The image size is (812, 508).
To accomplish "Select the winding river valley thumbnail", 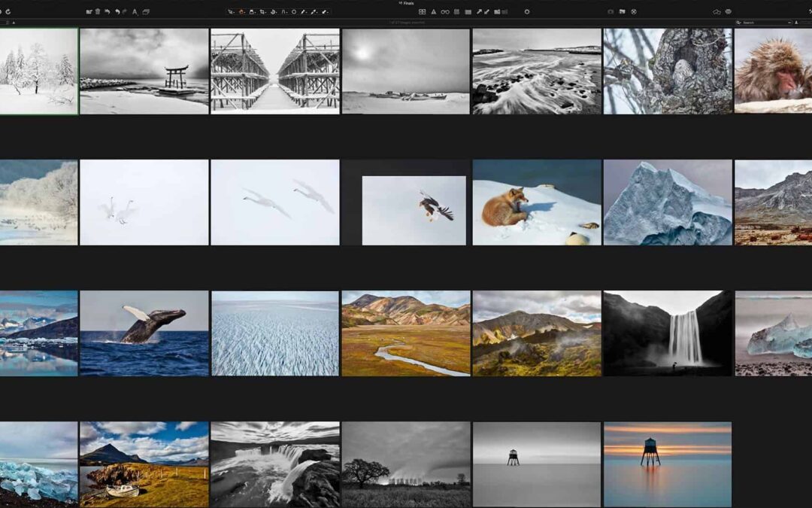I will (x=406, y=333).
